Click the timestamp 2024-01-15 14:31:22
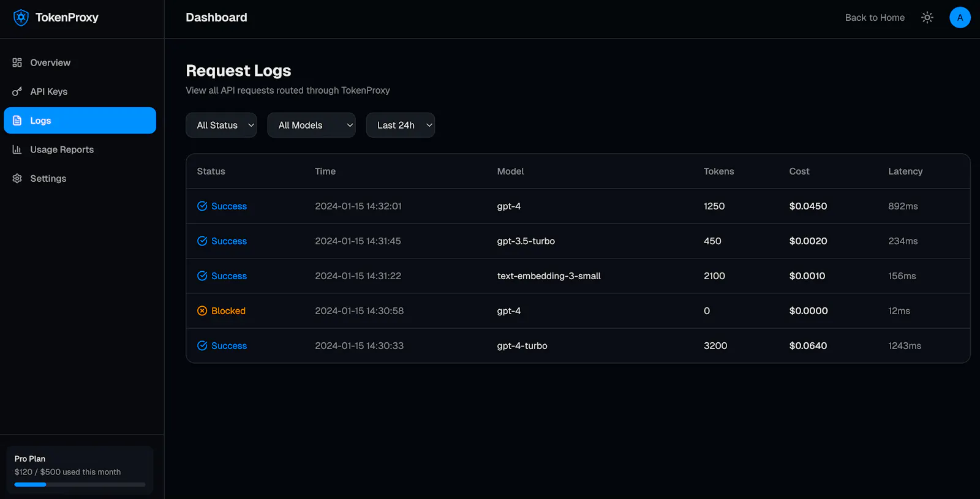The width and height of the screenshot is (980, 499). point(358,276)
